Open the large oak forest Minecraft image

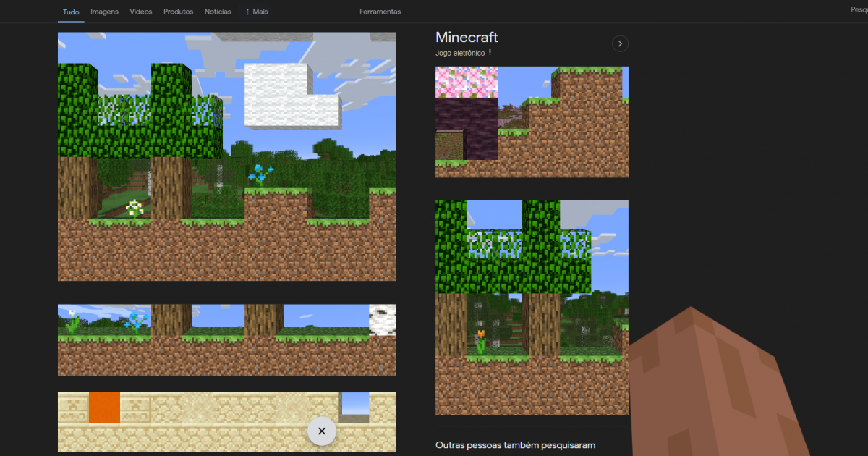[227, 156]
